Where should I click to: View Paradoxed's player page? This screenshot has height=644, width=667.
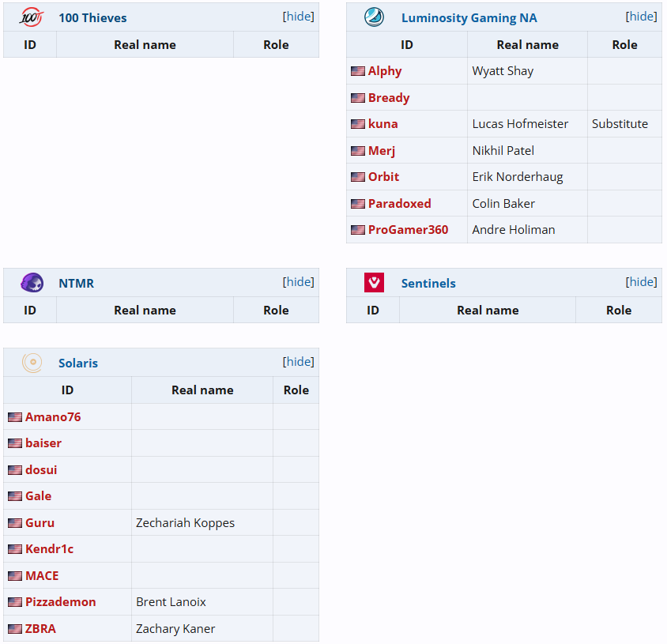(399, 203)
